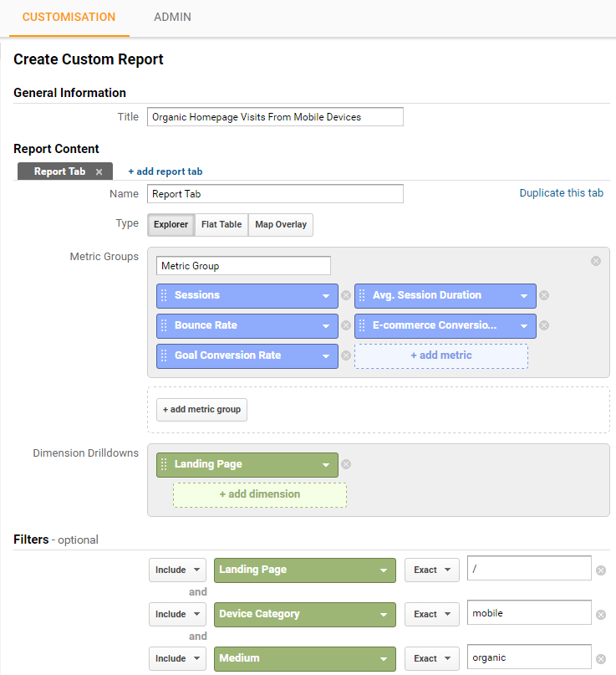Switch report type to Flat Table
This screenshot has height=675, width=616.
(221, 224)
